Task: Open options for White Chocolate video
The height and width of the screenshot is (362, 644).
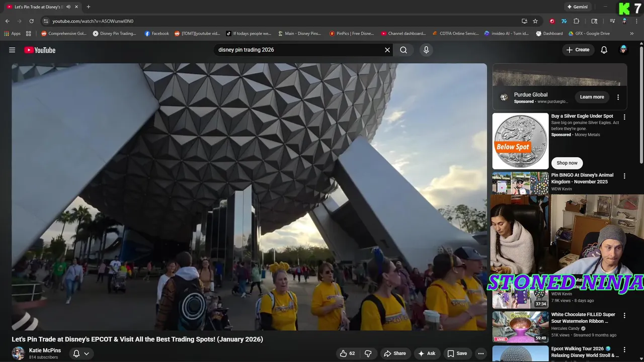Action: tap(624, 316)
